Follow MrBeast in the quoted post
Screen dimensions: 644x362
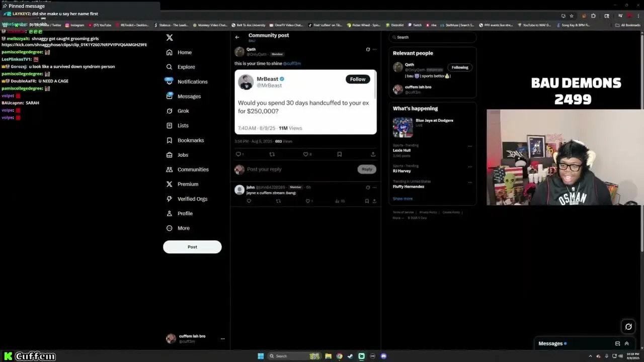(x=358, y=79)
